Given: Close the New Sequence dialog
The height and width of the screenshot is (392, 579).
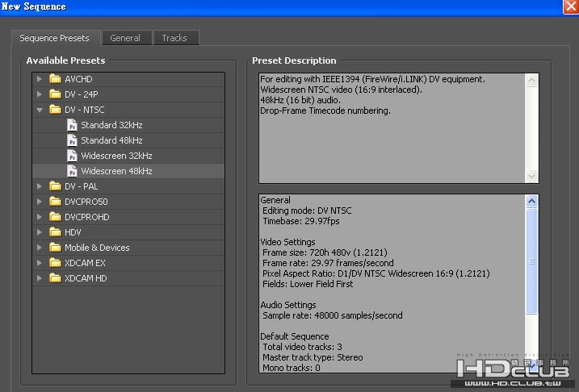Looking at the screenshot, I should 570,6.
